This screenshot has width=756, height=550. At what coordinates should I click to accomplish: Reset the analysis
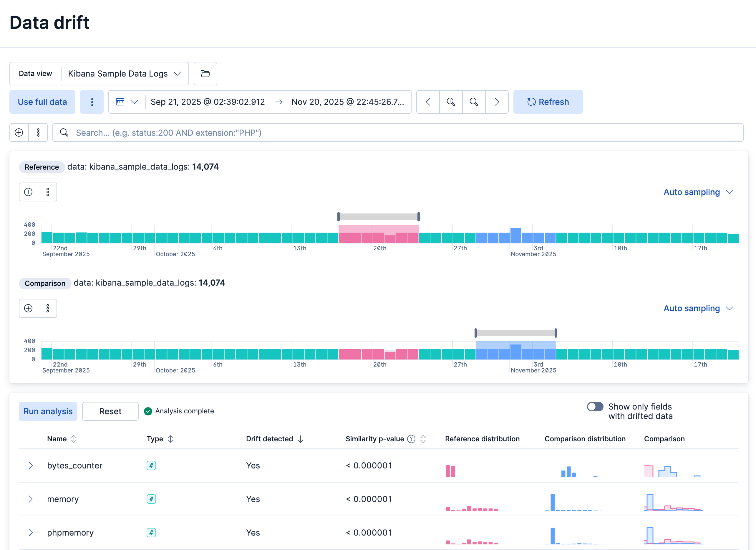(x=110, y=411)
